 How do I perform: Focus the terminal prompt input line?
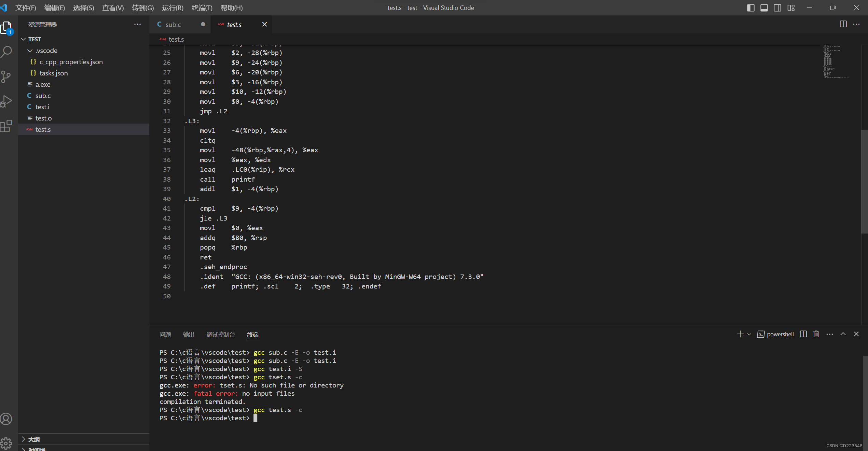point(208,418)
